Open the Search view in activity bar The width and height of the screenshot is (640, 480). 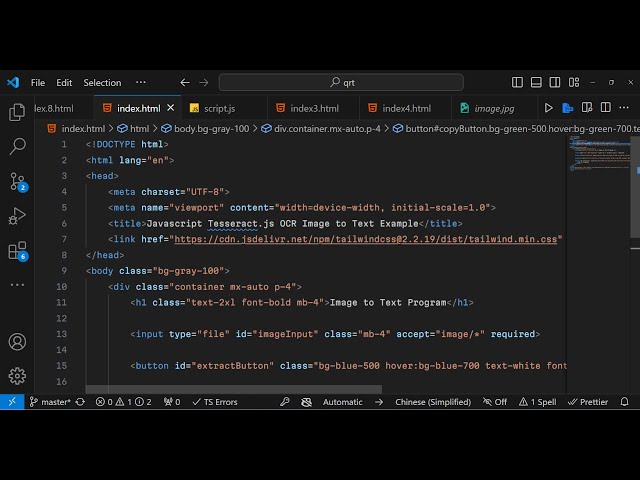tap(17, 147)
